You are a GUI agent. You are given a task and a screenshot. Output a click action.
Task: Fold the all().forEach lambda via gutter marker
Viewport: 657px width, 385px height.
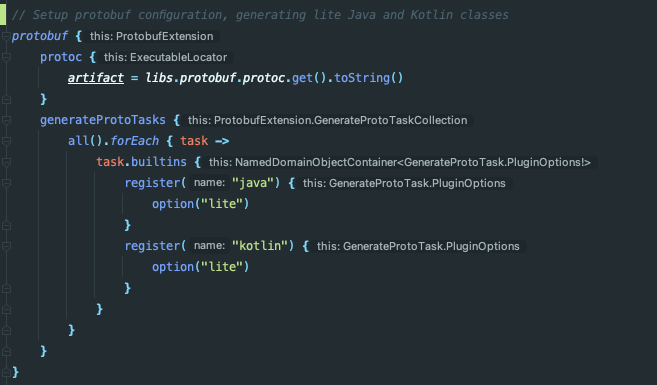tap(6, 141)
